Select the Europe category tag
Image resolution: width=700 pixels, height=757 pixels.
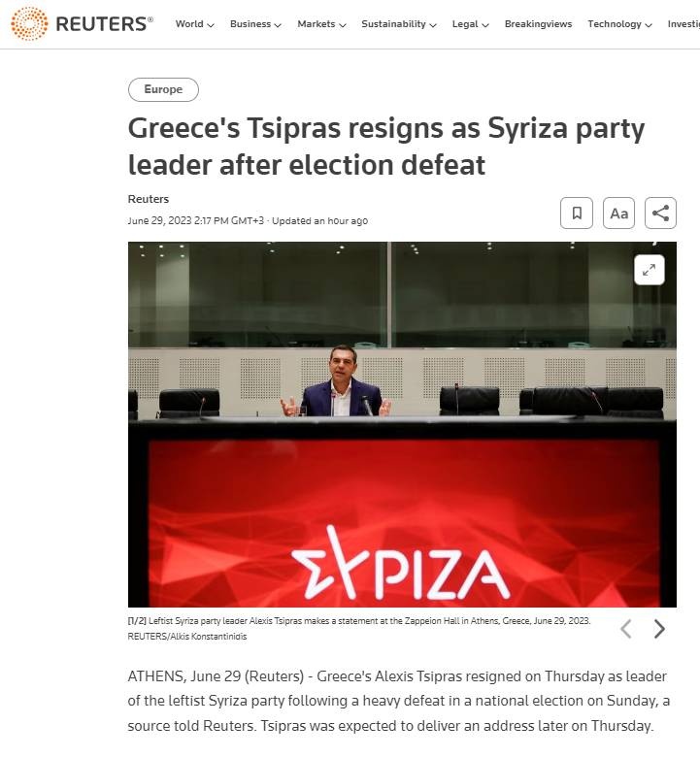click(x=163, y=90)
